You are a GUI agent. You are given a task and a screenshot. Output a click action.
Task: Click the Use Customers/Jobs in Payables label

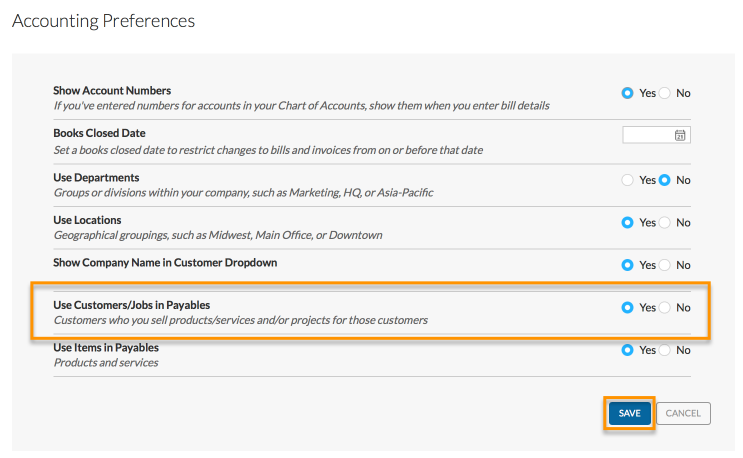131,305
